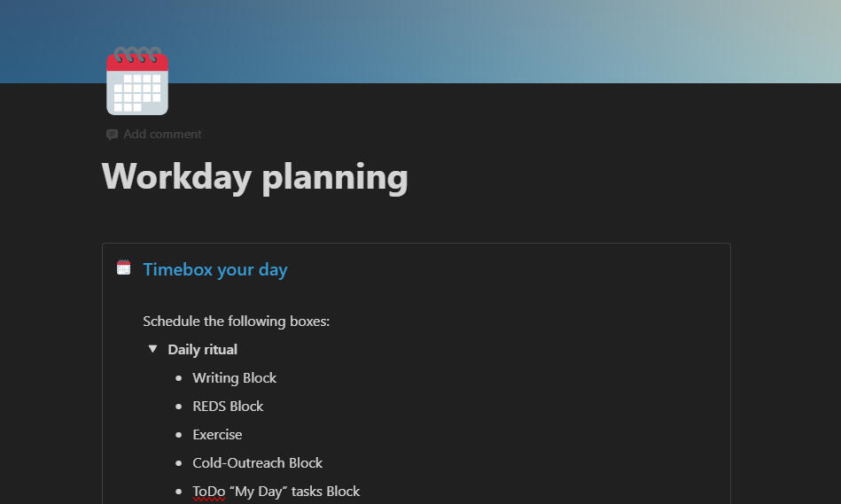The width and height of the screenshot is (841, 504).
Task: Select the "Writing Block" list item
Action: 235,377
